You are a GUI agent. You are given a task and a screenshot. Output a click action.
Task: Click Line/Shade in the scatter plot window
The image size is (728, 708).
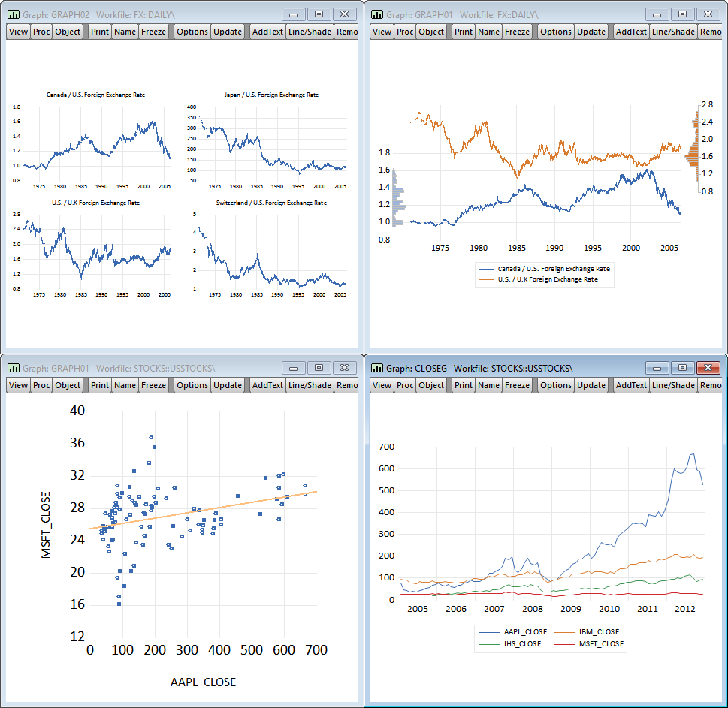click(x=310, y=385)
